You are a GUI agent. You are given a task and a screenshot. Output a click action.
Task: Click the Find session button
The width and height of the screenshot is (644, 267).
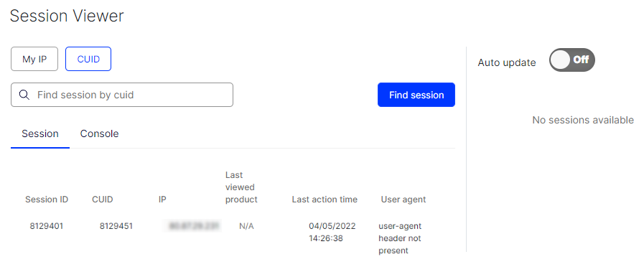point(416,95)
